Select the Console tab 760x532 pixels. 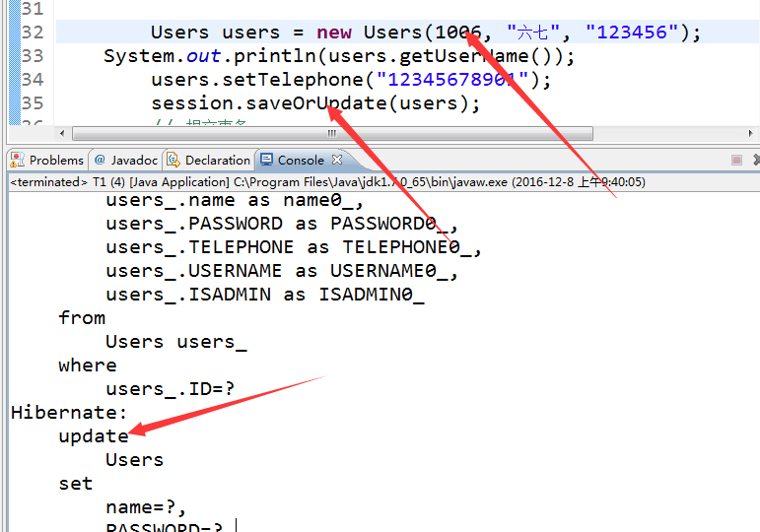point(301,160)
